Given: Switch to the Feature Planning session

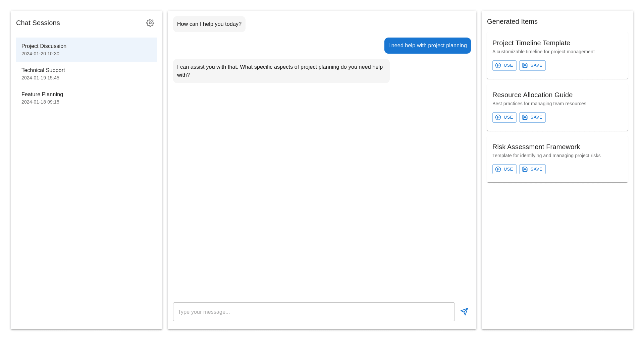Looking at the screenshot, I should pos(86,98).
